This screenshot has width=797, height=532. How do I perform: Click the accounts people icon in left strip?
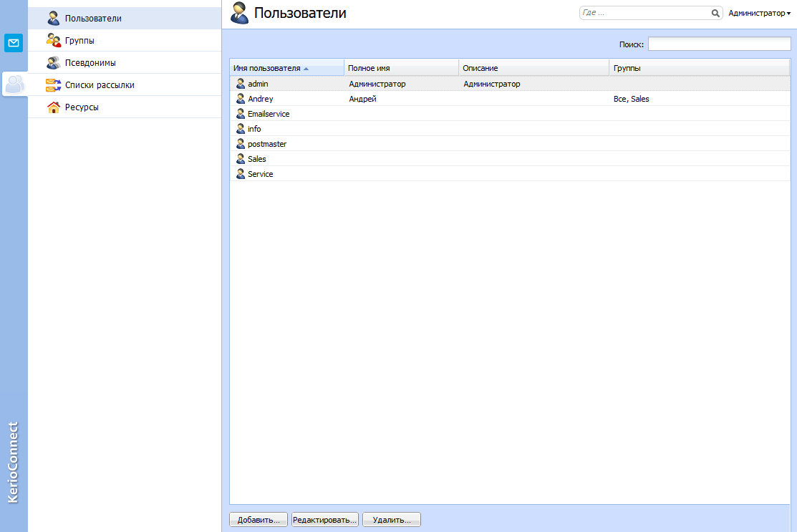pos(14,84)
